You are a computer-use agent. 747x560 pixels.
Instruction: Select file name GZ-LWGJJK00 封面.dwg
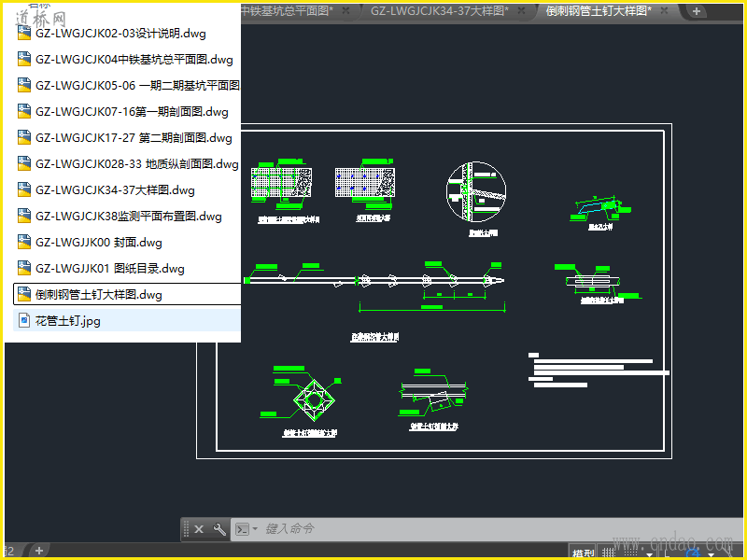[99, 243]
